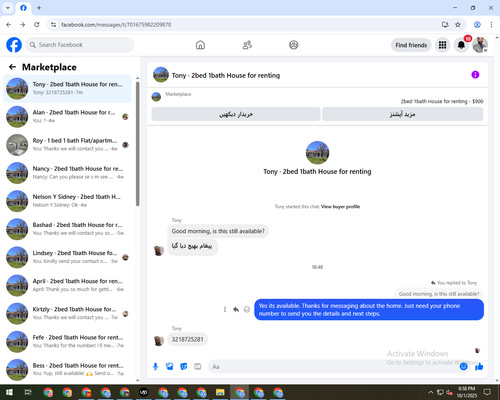500x400 pixels.
Task: React with the smiley icon beside message
Action: tap(247, 310)
